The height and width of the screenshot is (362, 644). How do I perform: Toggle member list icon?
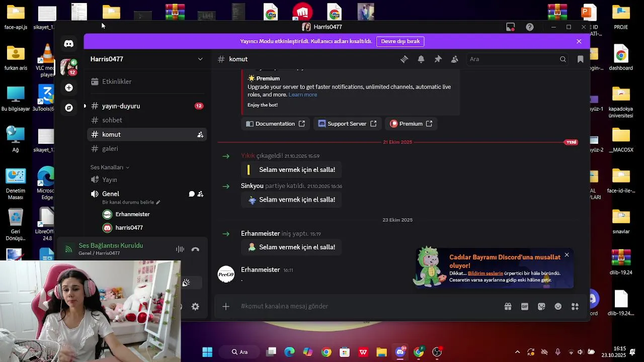(455, 59)
